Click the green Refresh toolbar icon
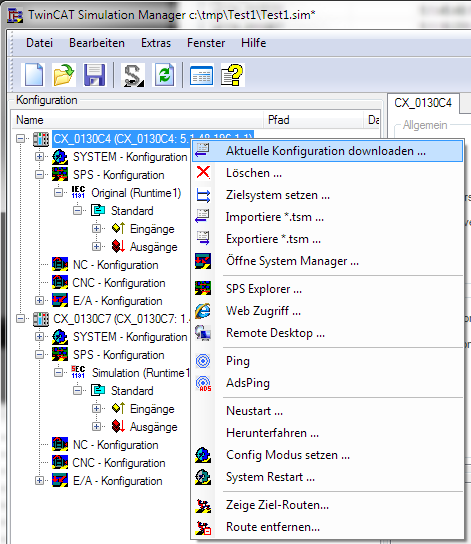This screenshot has width=471, height=544. pos(164,75)
